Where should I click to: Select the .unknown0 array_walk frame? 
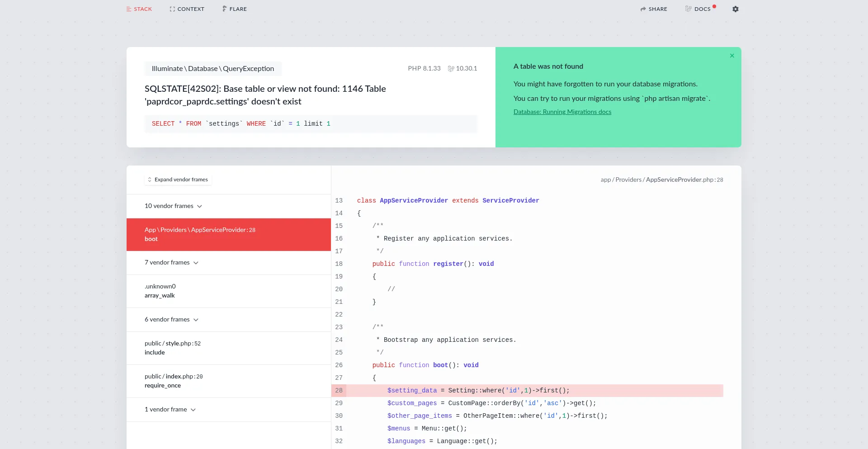click(228, 291)
